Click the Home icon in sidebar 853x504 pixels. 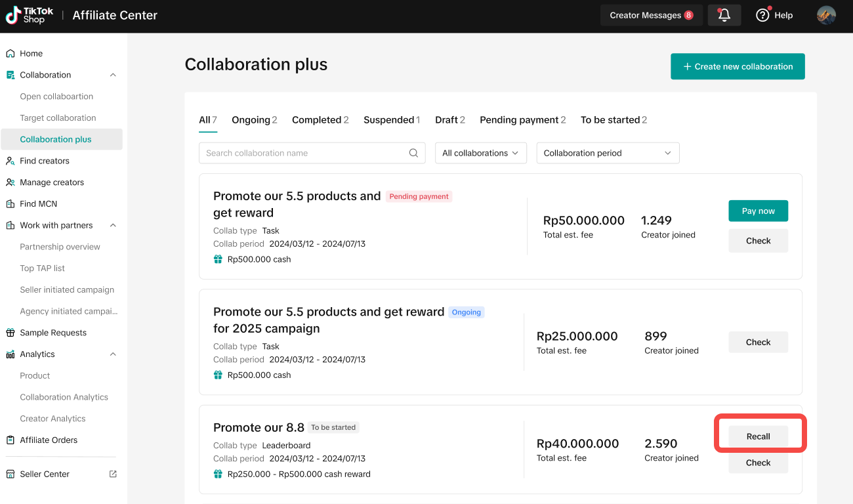pyautogui.click(x=10, y=53)
